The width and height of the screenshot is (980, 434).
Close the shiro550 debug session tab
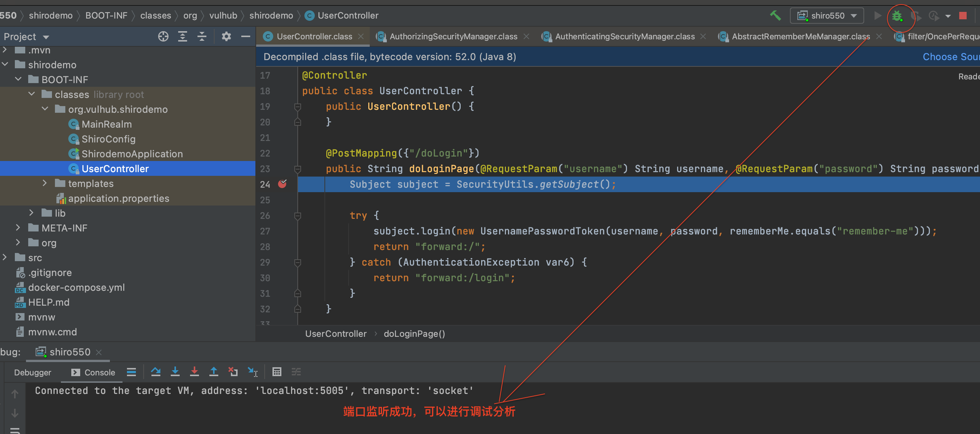point(99,352)
